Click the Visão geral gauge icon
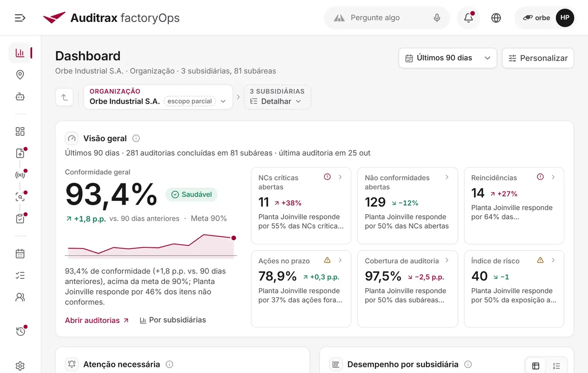 [72, 138]
